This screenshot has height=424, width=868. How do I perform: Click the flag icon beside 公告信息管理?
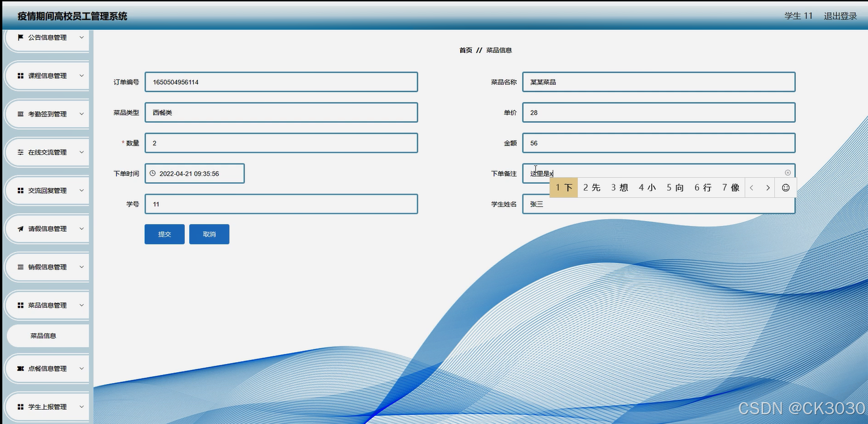[x=21, y=37]
